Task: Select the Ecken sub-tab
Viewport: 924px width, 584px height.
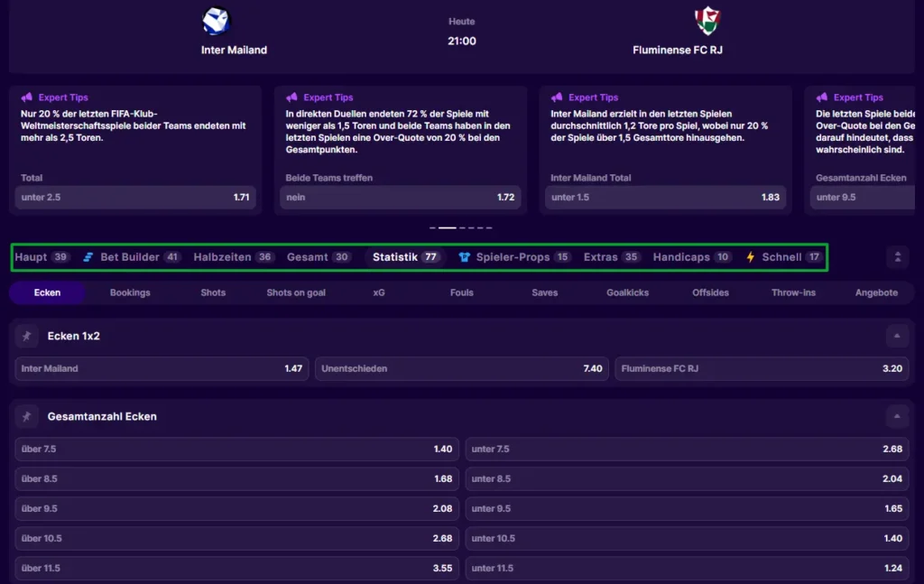Action: click(x=47, y=292)
